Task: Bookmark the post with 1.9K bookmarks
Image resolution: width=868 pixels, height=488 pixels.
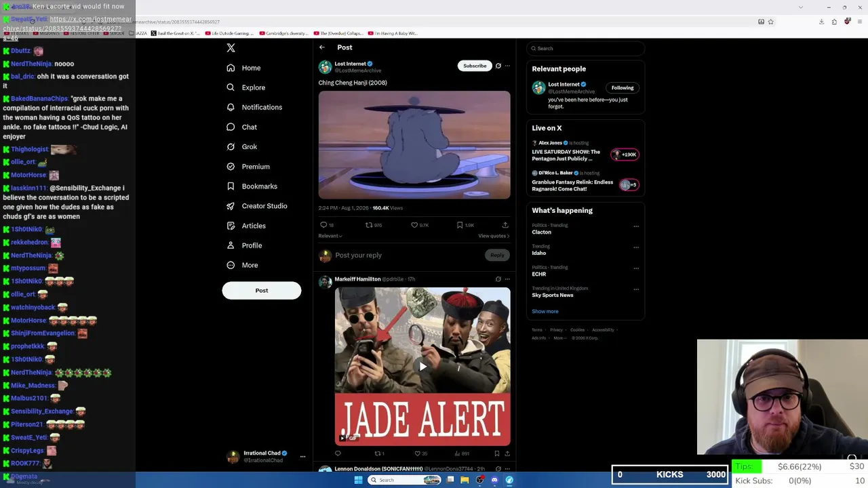Action: click(460, 225)
